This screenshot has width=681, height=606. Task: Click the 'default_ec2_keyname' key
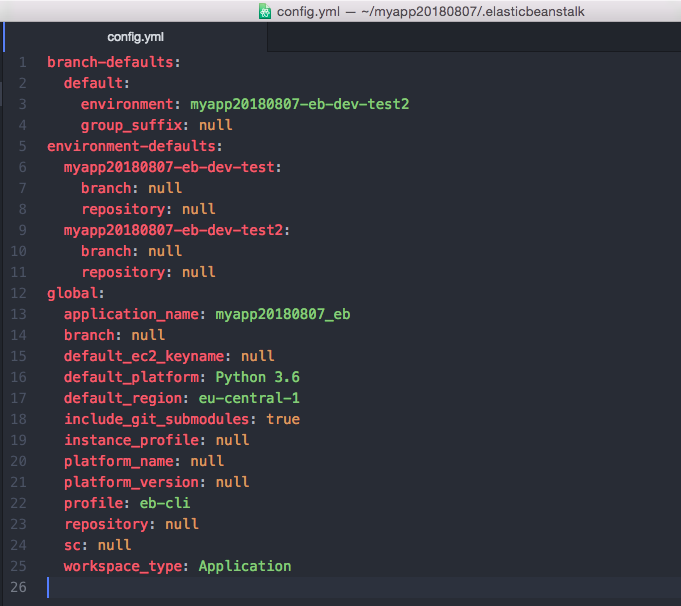pyautogui.click(x=144, y=356)
